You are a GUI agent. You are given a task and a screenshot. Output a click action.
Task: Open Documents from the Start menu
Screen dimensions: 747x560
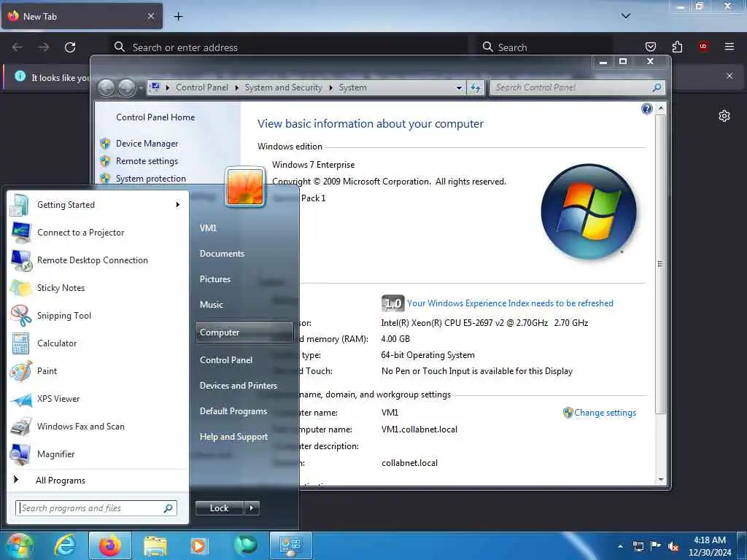[x=222, y=254]
